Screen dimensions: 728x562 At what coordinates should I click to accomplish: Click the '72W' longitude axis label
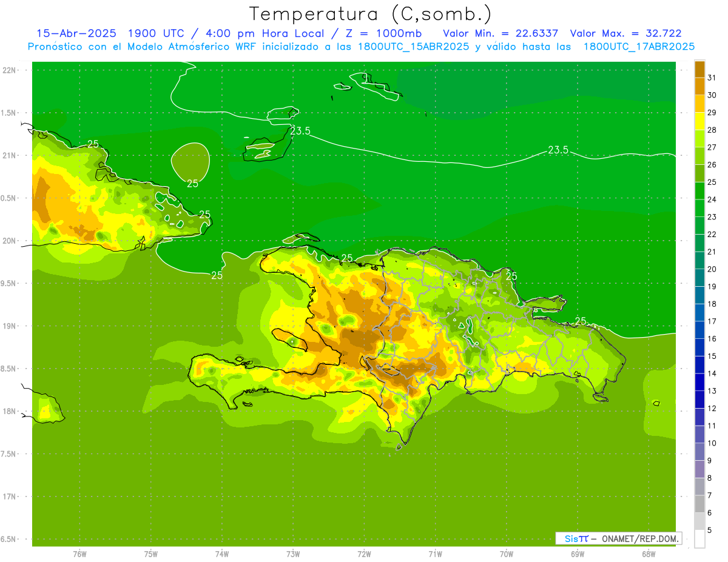pos(364,554)
